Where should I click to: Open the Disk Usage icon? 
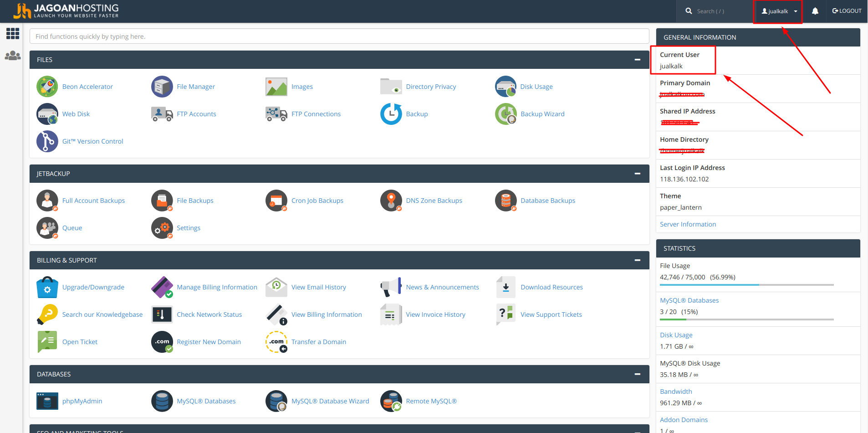(506, 87)
